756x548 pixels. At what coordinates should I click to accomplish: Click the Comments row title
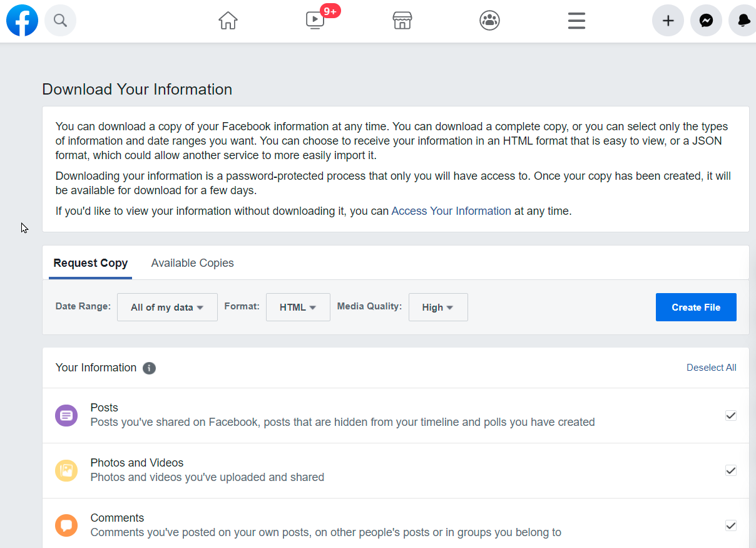(117, 518)
